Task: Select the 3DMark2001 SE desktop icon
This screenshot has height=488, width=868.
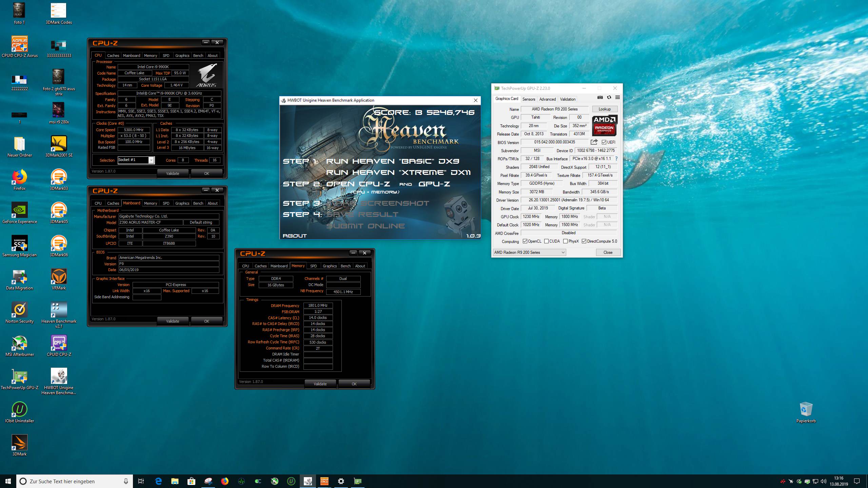Action: point(59,146)
